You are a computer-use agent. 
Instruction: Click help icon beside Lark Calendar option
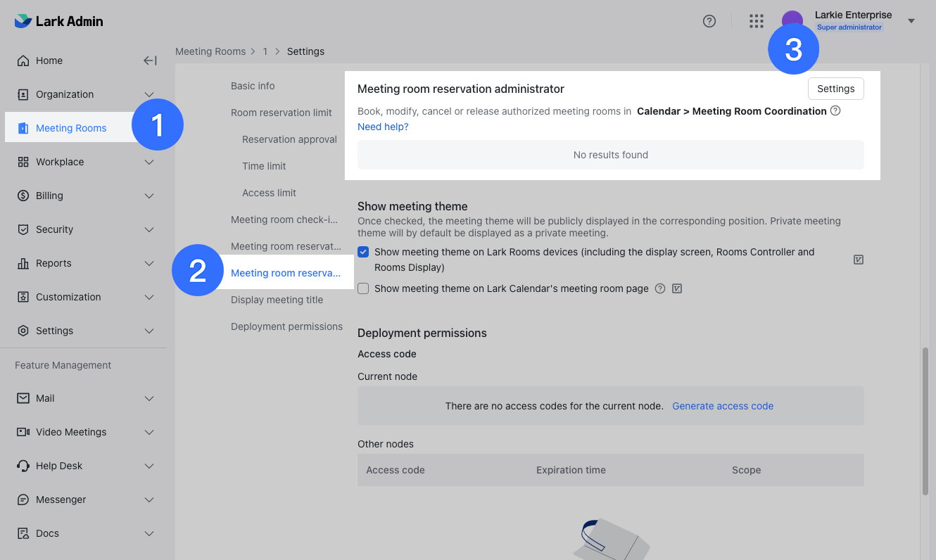tap(660, 288)
